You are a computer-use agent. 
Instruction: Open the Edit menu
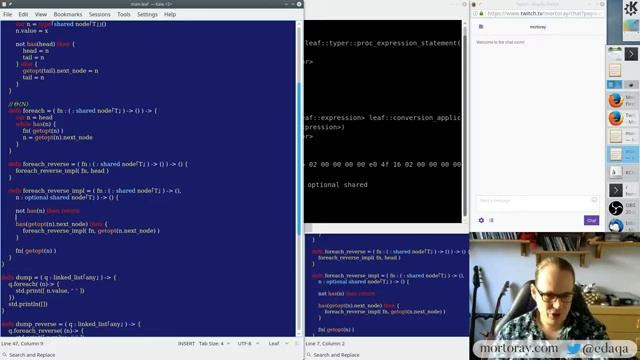pyautogui.click(x=23, y=14)
